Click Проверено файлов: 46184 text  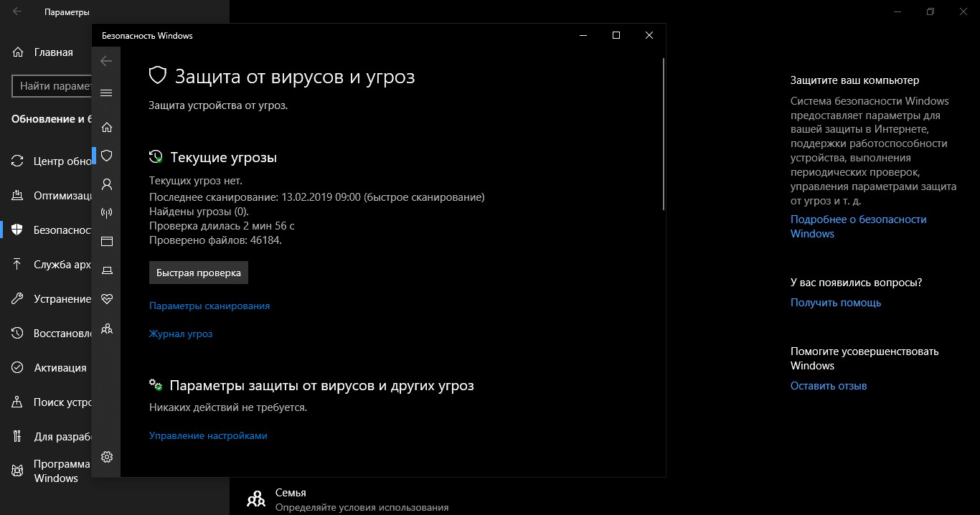(x=215, y=240)
